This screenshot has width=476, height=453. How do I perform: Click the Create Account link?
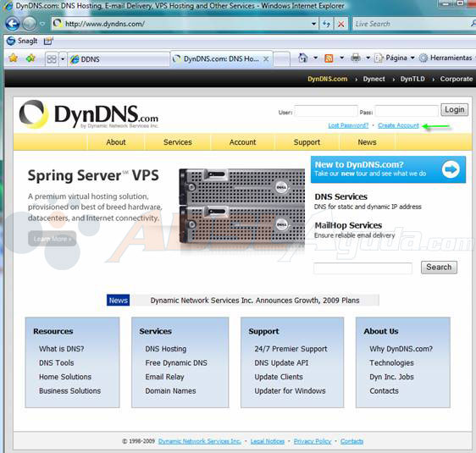pyautogui.click(x=398, y=125)
